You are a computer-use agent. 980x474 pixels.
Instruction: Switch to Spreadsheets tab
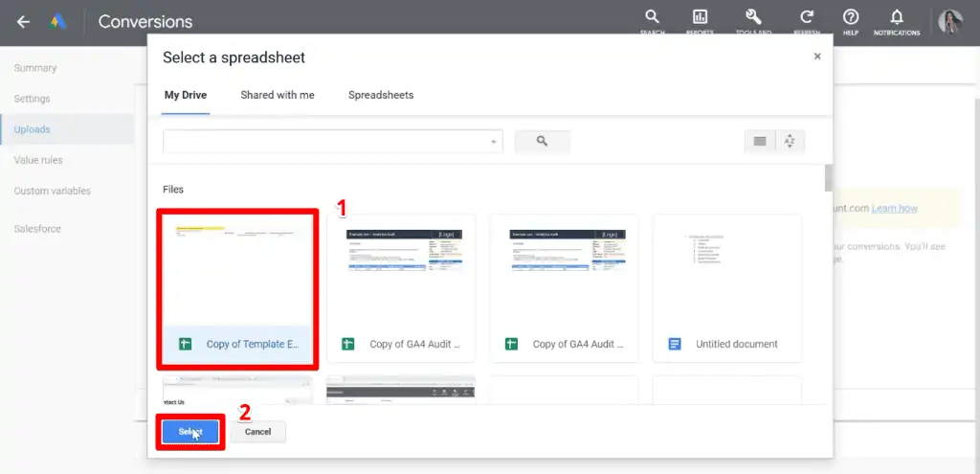pyautogui.click(x=381, y=95)
